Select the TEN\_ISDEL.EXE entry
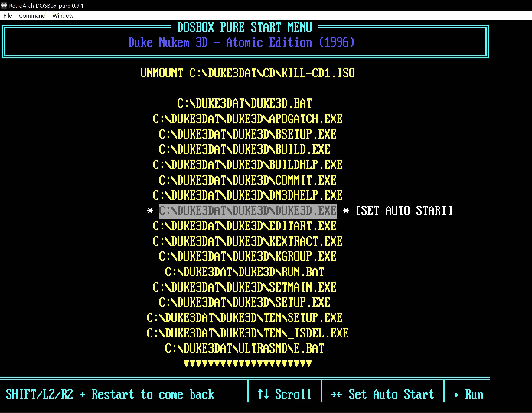 coord(247,333)
